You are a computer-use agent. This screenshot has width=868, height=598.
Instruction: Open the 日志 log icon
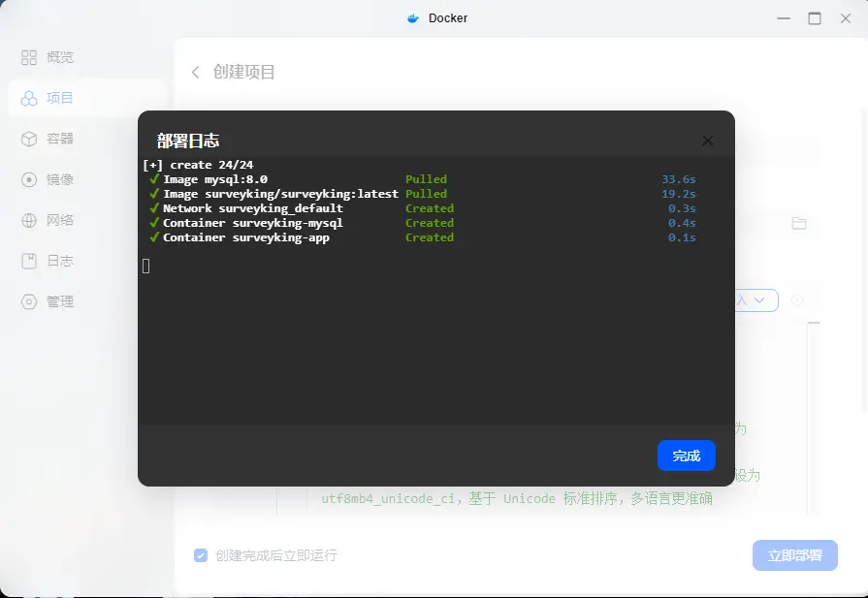pyautogui.click(x=29, y=261)
